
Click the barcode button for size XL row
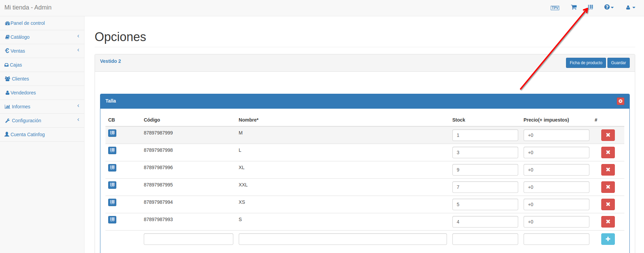coord(112,168)
